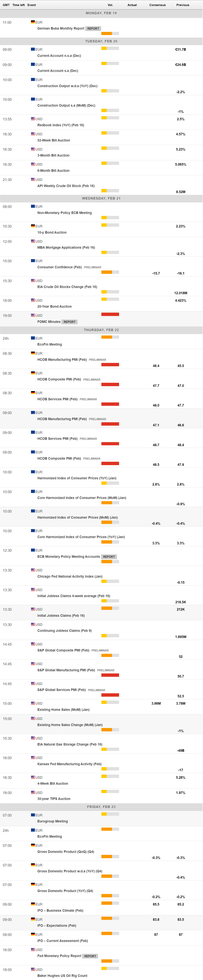Open REPORT badge for ECB Monetary Policy Meeting Accounts
The image size is (203, 980).
tap(109, 557)
